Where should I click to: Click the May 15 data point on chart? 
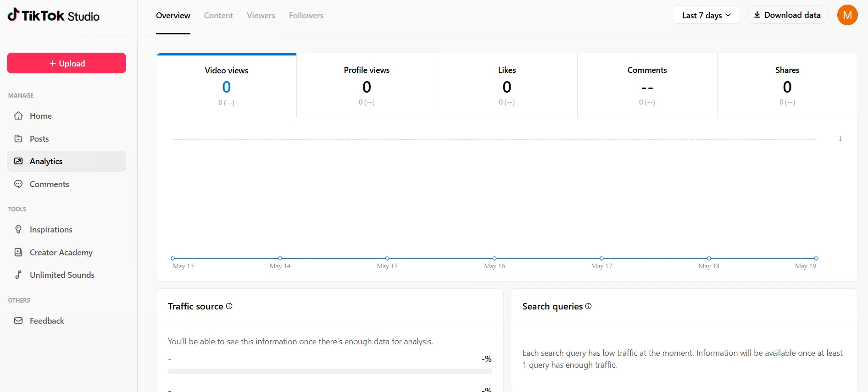click(x=387, y=258)
